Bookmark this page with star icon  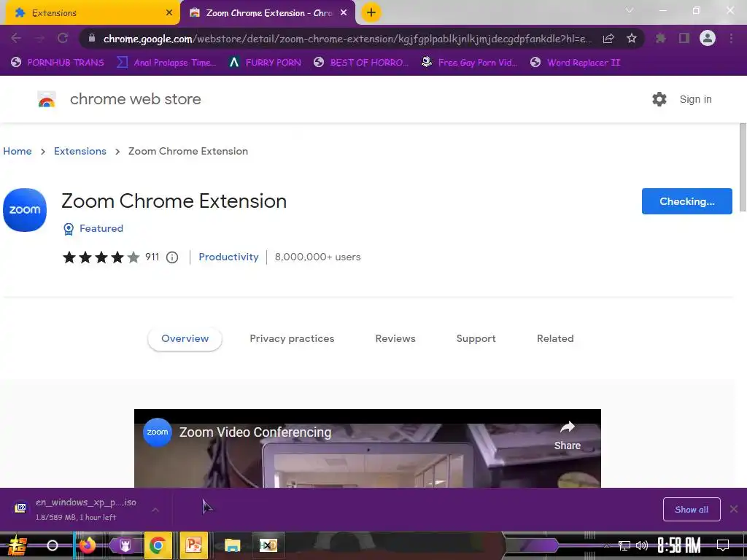(632, 38)
